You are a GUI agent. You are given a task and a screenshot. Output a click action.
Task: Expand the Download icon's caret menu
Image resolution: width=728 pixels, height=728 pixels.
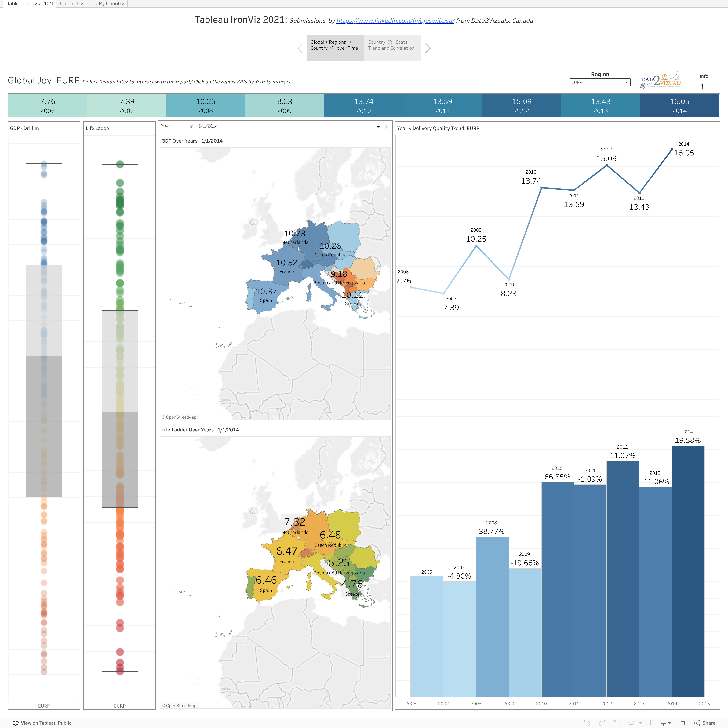point(670,723)
